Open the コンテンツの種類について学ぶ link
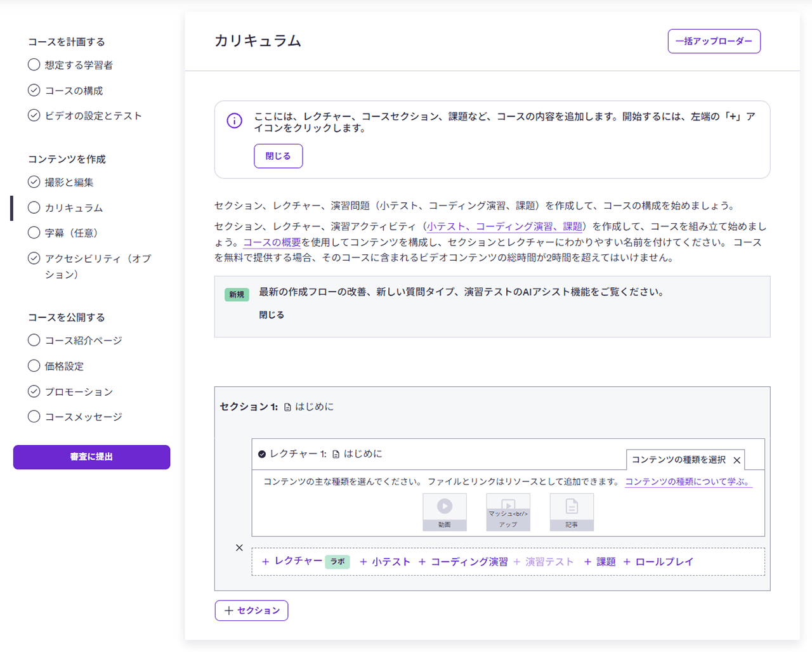The image size is (812, 652). tap(688, 482)
